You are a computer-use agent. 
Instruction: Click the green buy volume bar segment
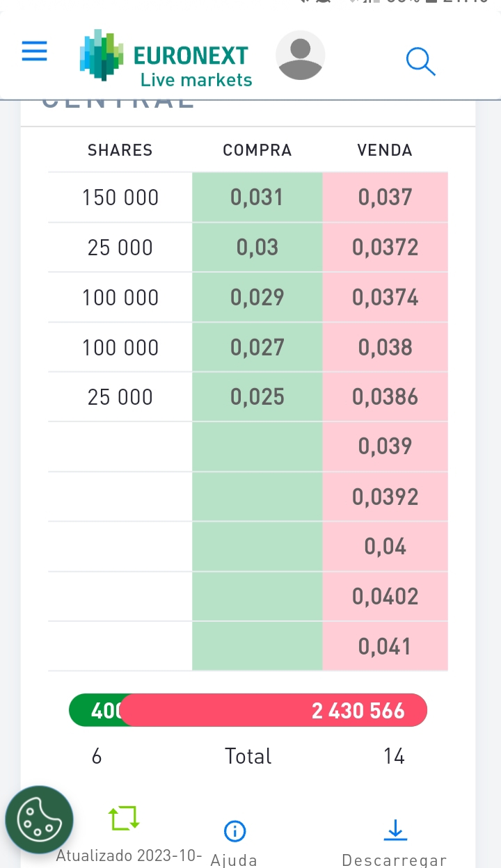tap(96, 710)
